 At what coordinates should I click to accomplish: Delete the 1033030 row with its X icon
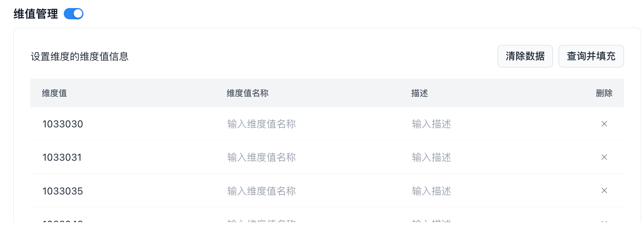click(604, 124)
